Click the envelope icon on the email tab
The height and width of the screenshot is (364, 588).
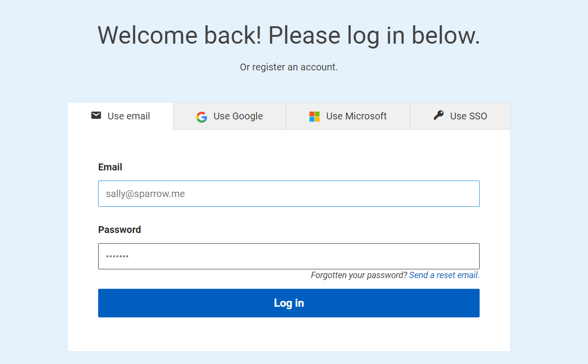(96, 116)
